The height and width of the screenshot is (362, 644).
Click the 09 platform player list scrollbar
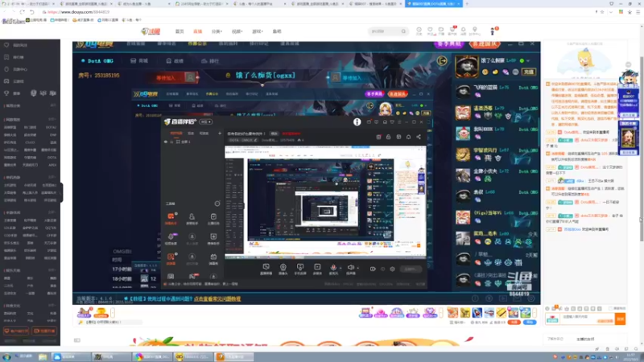click(x=539, y=132)
